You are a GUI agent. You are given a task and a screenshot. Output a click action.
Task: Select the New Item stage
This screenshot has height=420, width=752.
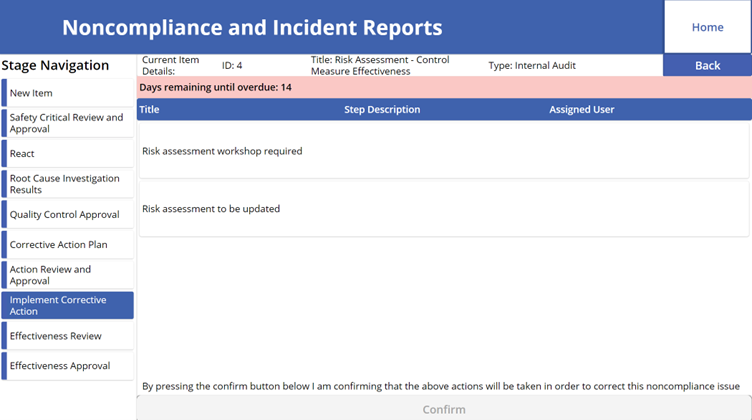pyautogui.click(x=68, y=93)
